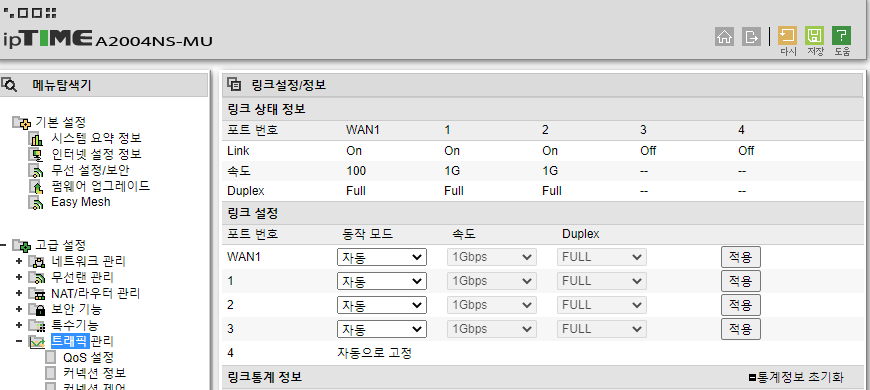The width and height of the screenshot is (870, 390).
Task: Click the 고급 설정 folder icon
Action: point(23,245)
